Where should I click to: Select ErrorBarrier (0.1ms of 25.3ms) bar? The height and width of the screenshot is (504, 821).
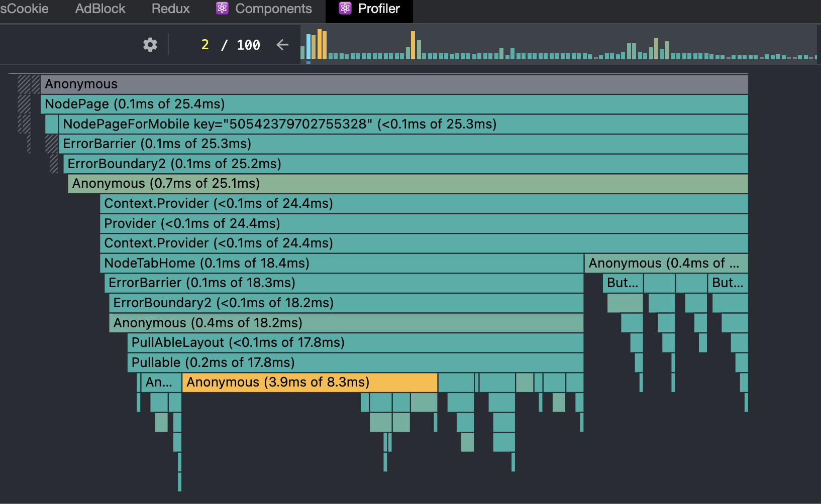(x=403, y=144)
